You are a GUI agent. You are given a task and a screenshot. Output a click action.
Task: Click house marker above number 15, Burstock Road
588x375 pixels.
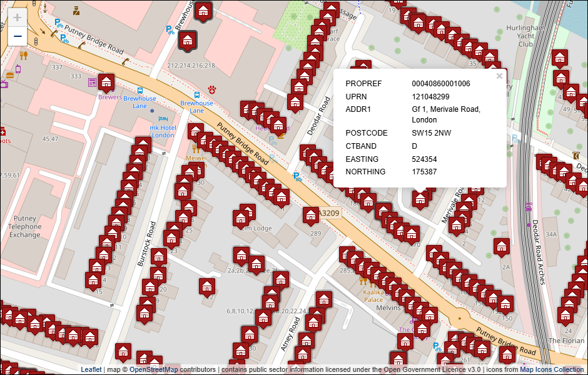pyautogui.click(x=94, y=280)
